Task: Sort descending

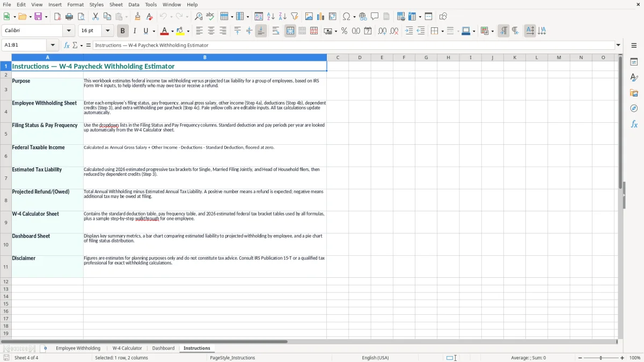Action: point(282,17)
